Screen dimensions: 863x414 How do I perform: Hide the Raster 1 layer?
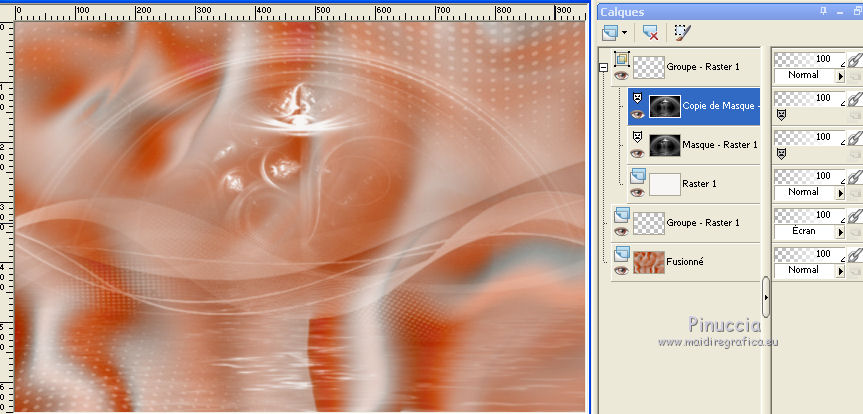coord(637,192)
